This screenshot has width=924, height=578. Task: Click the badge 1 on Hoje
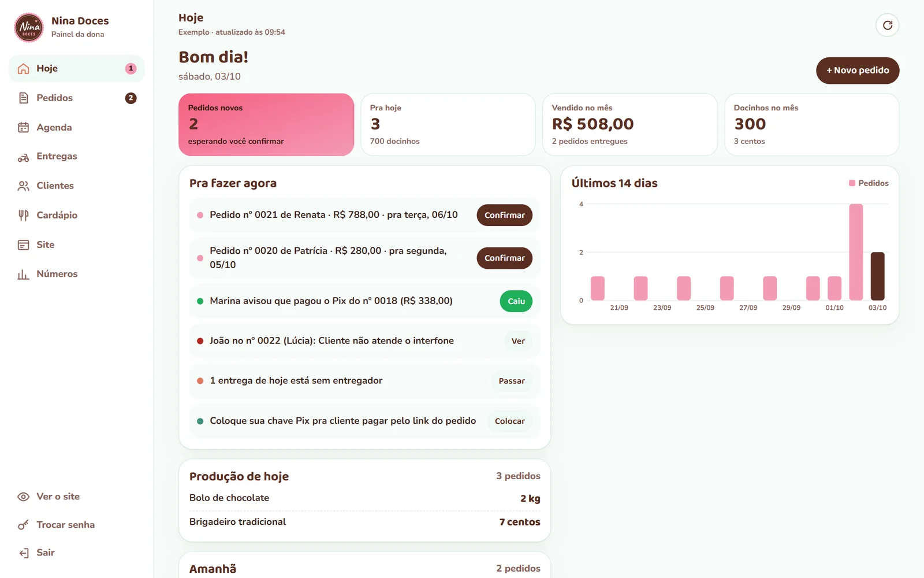click(131, 69)
